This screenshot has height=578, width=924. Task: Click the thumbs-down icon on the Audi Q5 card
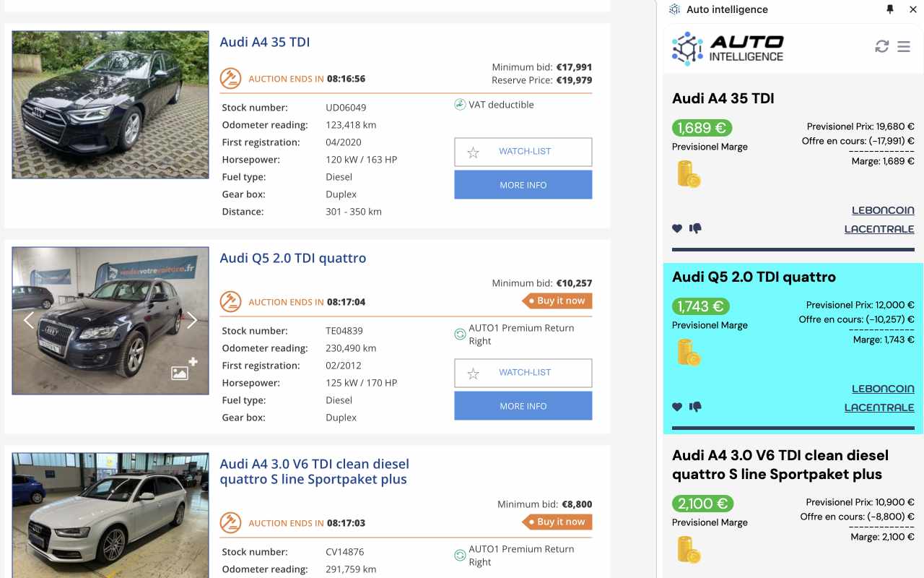694,406
